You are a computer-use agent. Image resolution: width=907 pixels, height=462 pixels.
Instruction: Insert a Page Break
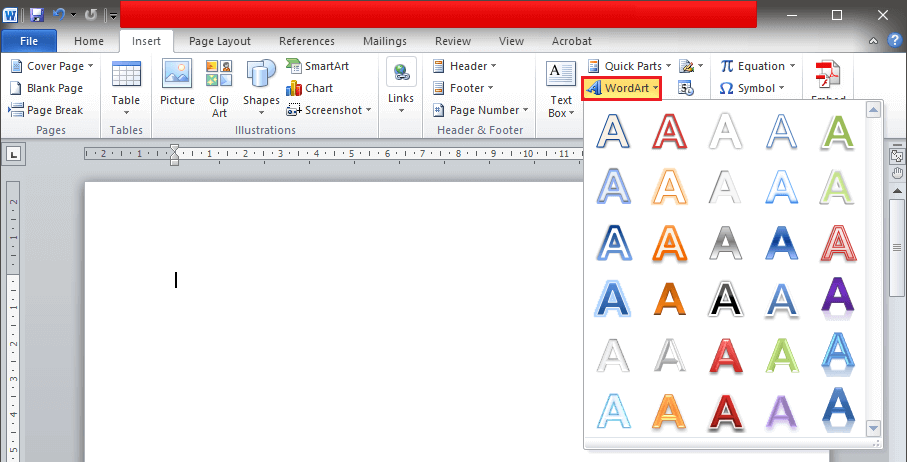click(46, 110)
